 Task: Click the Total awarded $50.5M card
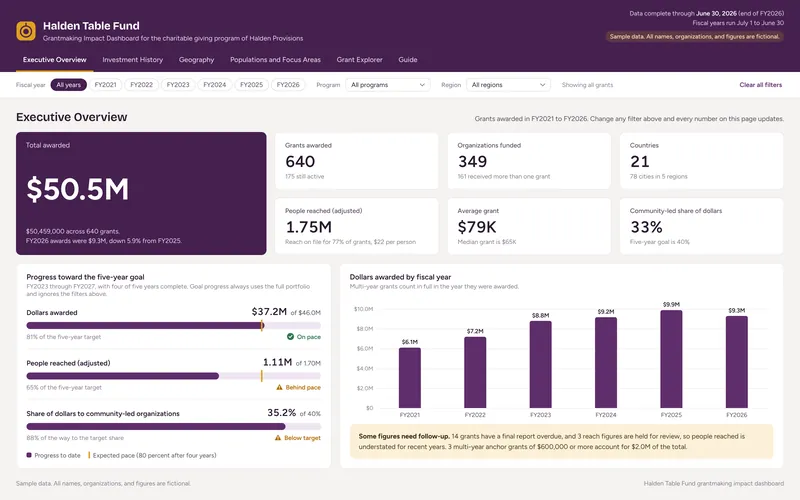tap(141, 193)
